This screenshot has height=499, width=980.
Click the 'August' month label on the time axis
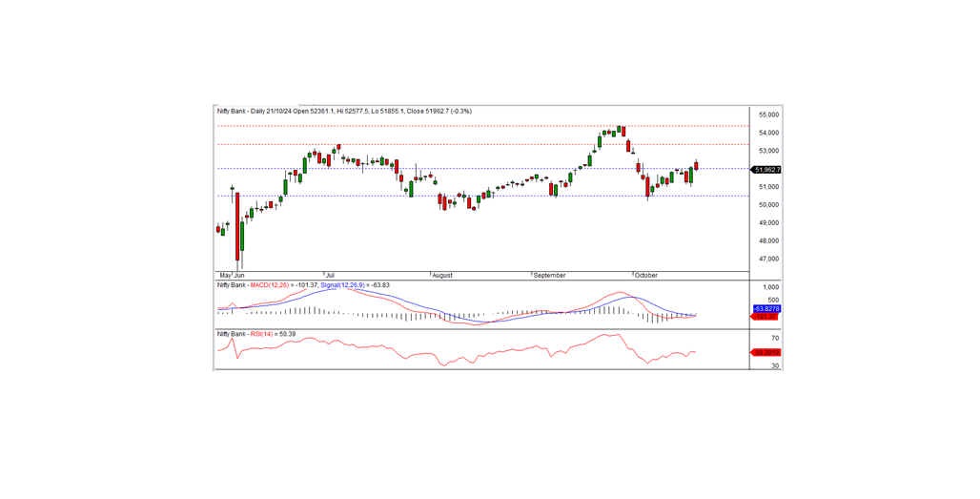point(442,275)
